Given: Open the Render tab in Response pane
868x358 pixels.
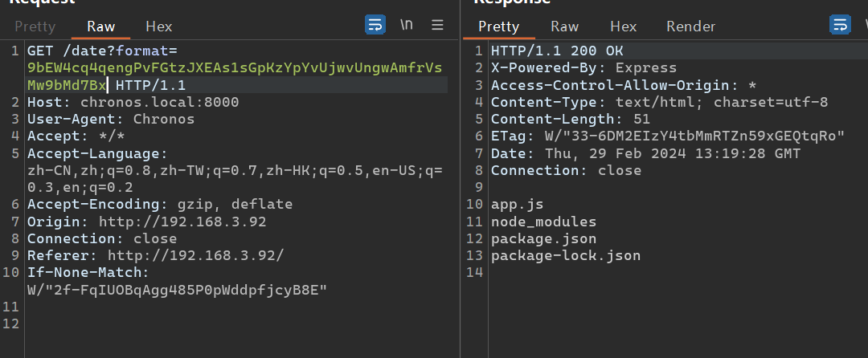Looking at the screenshot, I should [690, 26].
